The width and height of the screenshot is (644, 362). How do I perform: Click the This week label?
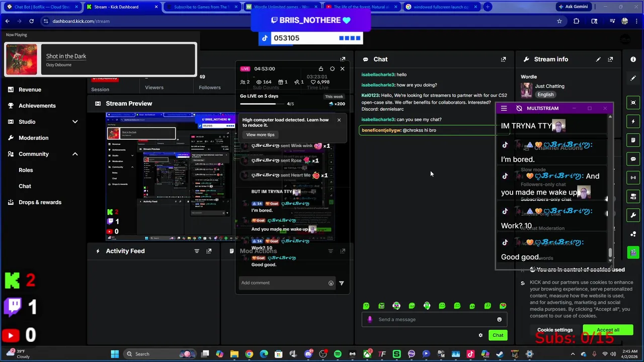click(x=334, y=97)
